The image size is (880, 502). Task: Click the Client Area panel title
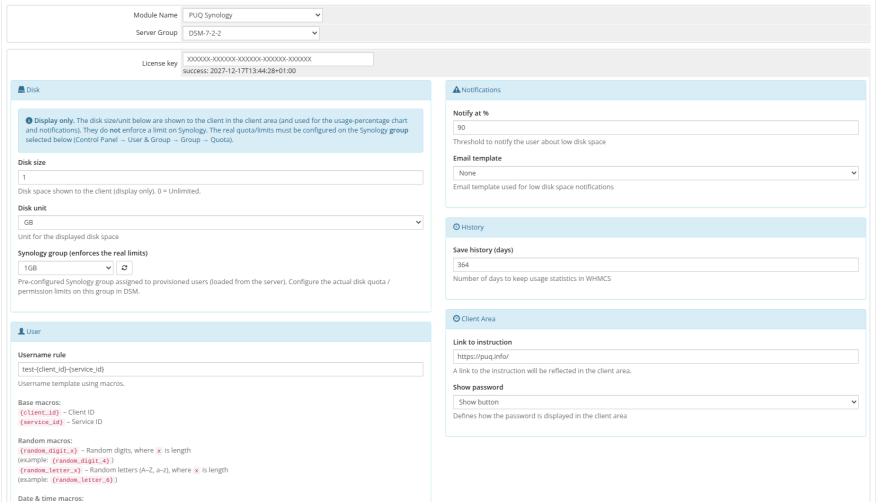[x=478, y=318]
